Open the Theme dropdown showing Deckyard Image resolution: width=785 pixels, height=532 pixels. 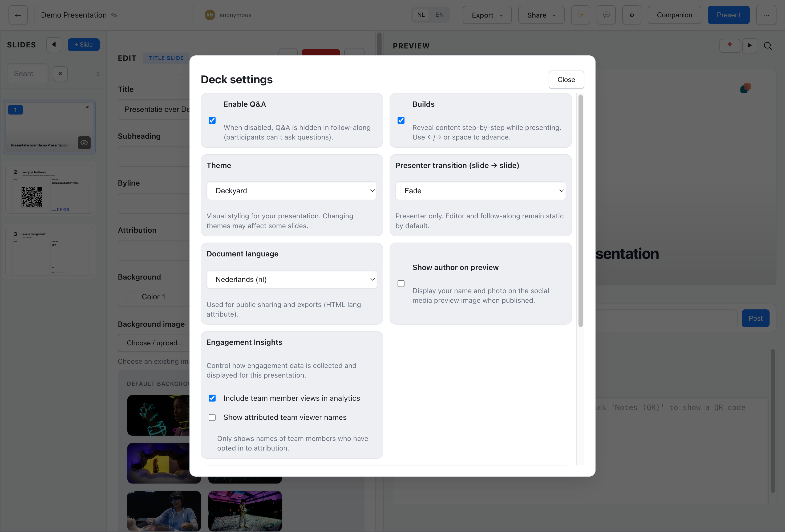pos(292,191)
